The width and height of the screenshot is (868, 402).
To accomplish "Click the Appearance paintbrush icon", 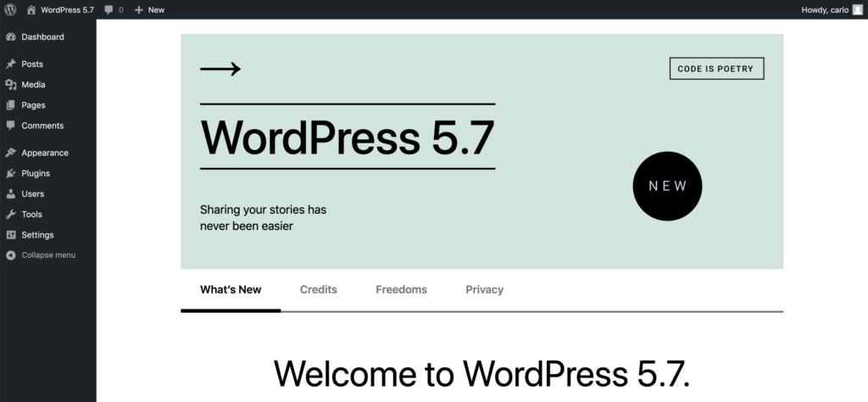I will coord(10,153).
